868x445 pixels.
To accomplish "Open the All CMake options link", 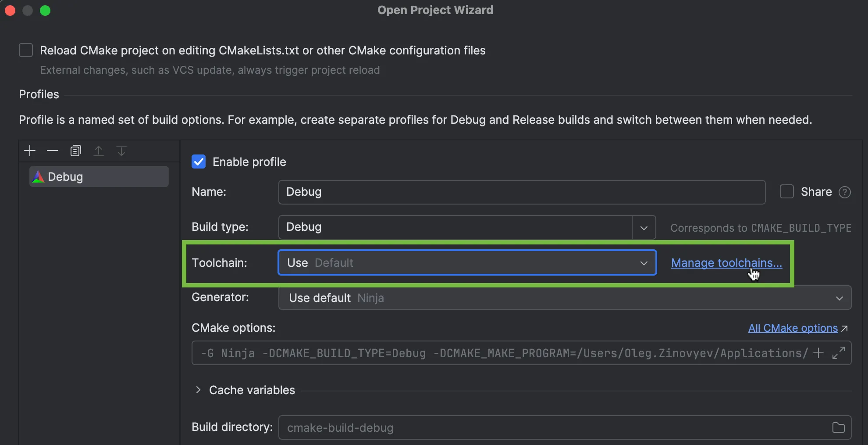I will point(793,328).
